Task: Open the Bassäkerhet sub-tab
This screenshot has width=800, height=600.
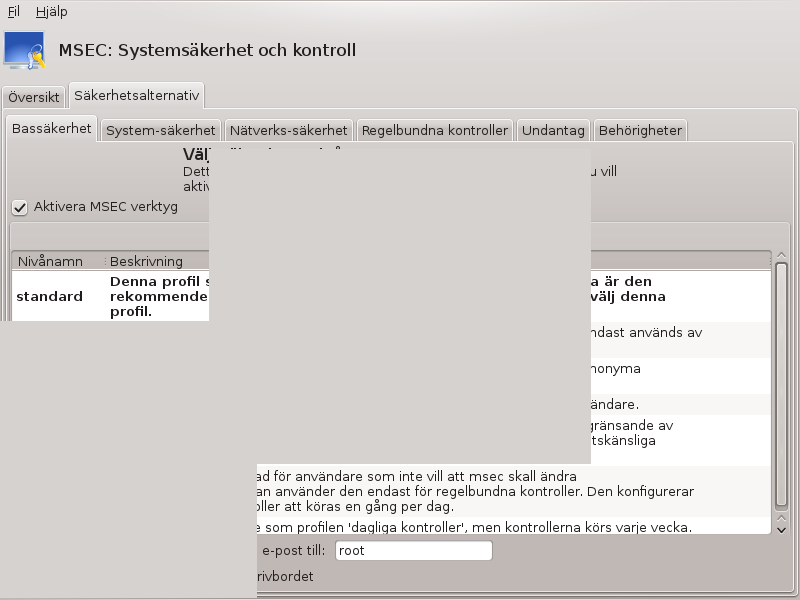Action: [x=52, y=129]
